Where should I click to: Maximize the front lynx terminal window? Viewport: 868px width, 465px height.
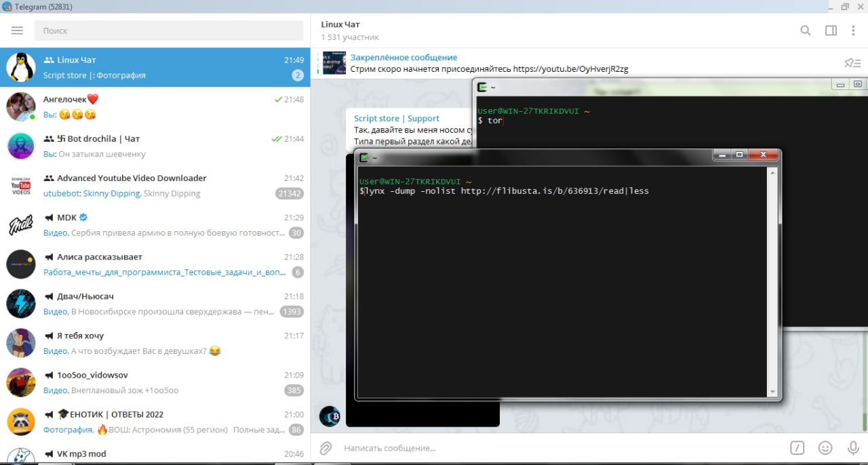pos(740,155)
